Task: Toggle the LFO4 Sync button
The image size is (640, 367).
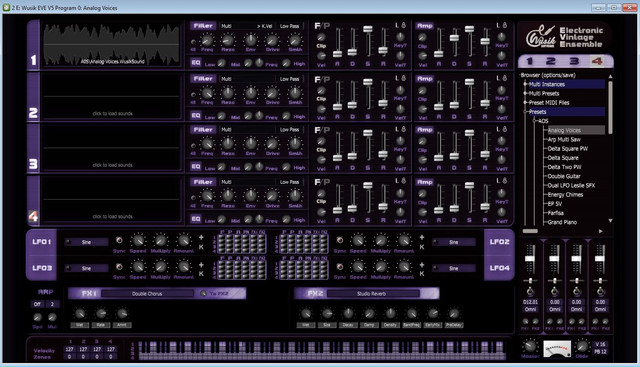Action: (340, 267)
